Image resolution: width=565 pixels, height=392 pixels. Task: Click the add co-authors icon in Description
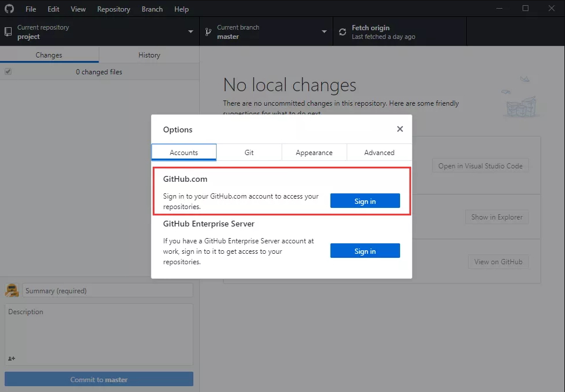[x=12, y=358]
